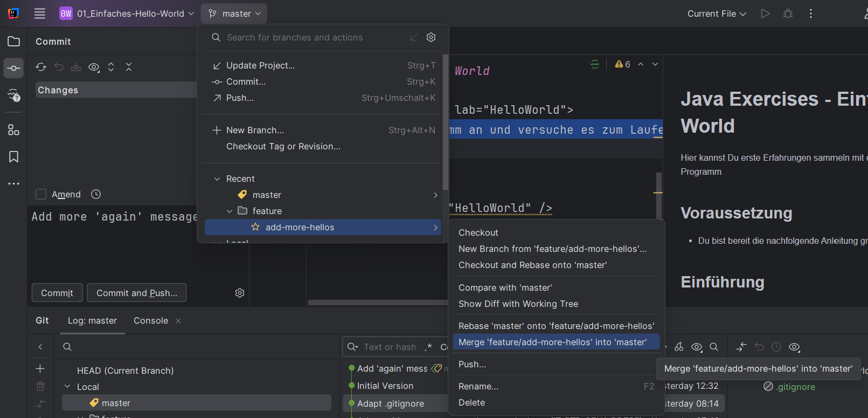Jump to the next highlighted error arrow in editor

[x=655, y=64]
